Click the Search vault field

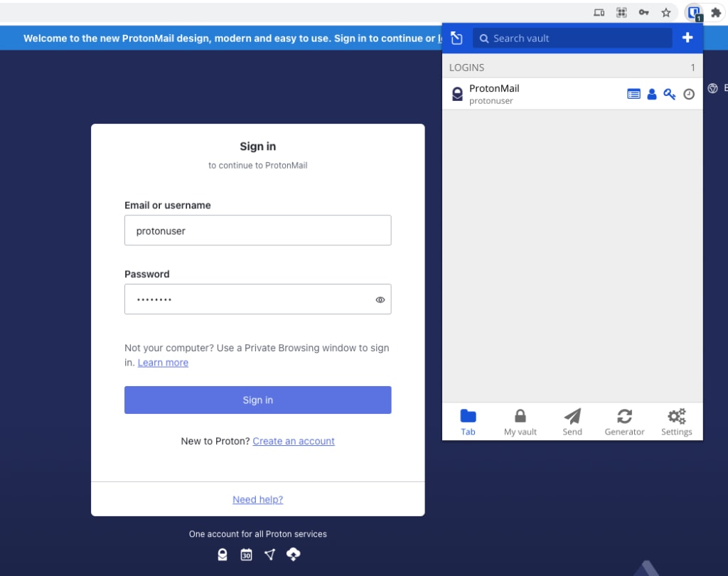coord(572,38)
